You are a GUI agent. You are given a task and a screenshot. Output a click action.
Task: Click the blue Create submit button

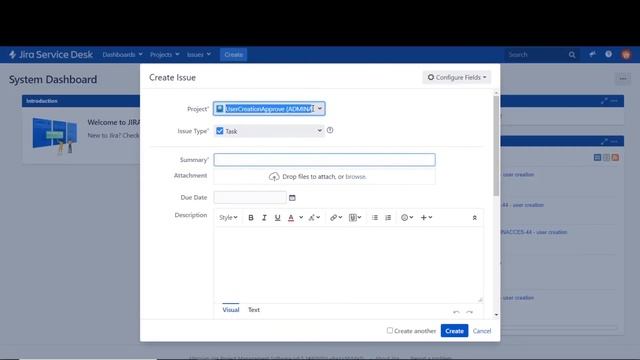(454, 331)
